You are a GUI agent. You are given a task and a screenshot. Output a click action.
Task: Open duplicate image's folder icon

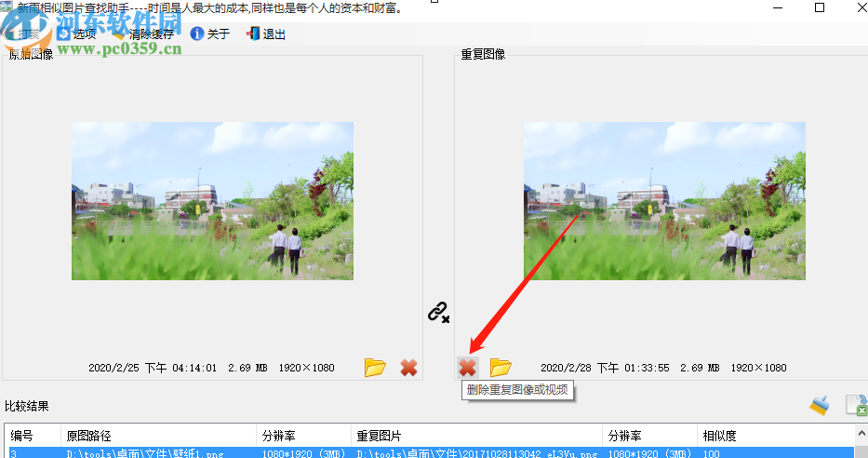[x=501, y=367]
